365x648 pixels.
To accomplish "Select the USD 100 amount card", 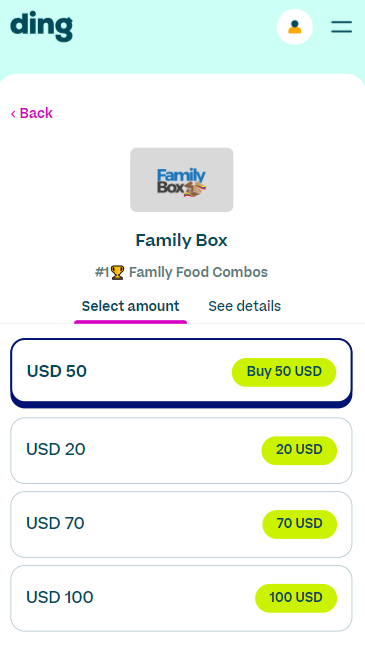I will pyautogui.click(x=181, y=598).
